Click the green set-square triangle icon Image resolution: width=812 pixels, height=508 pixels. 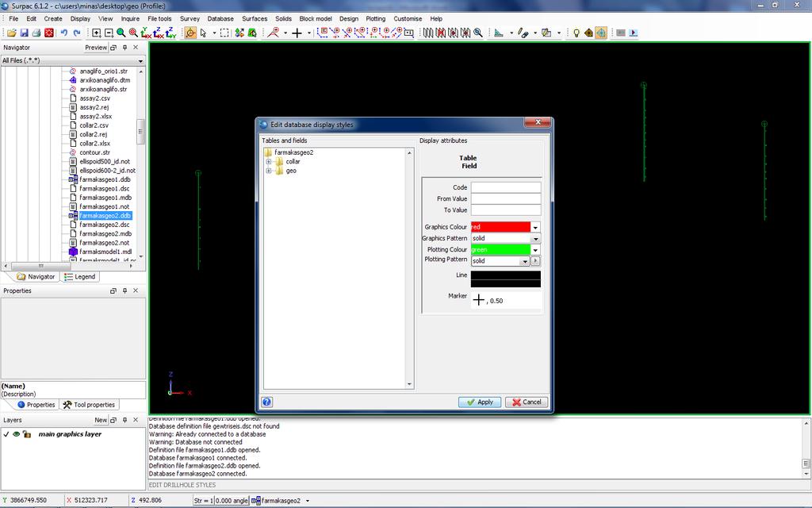point(499,33)
